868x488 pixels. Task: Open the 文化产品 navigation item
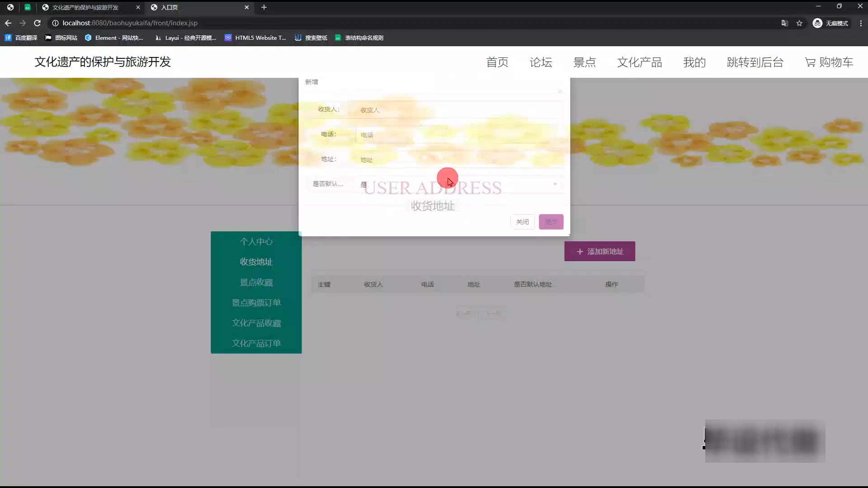[639, 62]
